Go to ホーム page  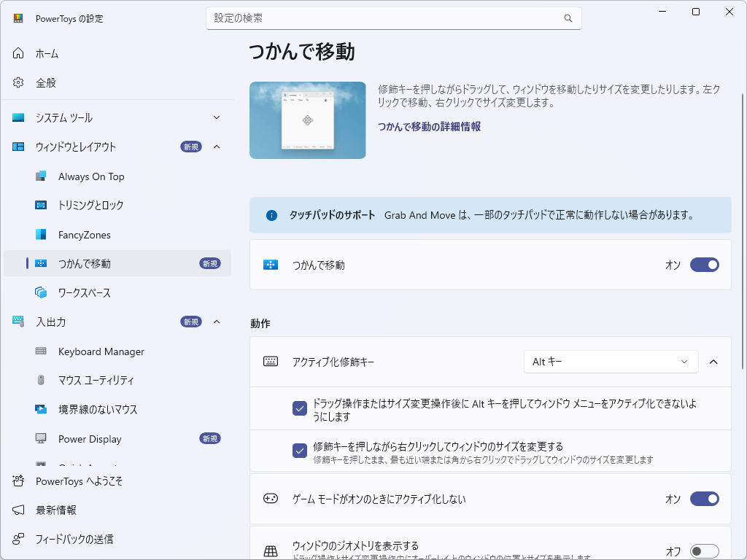[x=117, y=53]
